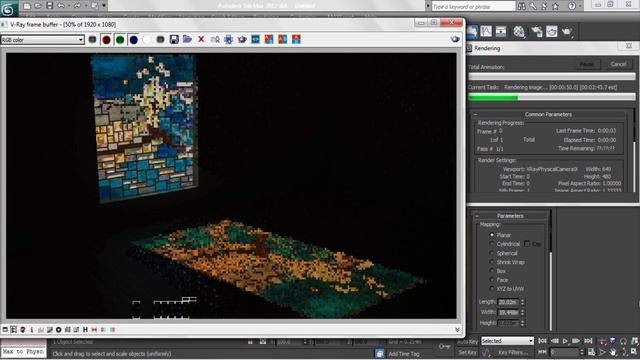Cancel the render in Rendering dialog
Image resolution: width=640 pixels, height=360 pixels.
tap(618, 64)
